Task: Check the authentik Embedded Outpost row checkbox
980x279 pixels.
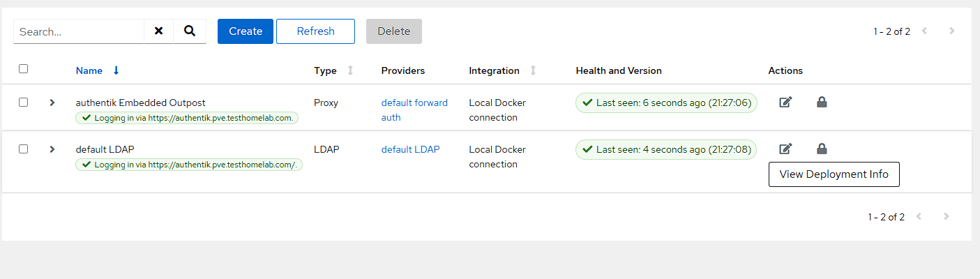Action: 24,103
